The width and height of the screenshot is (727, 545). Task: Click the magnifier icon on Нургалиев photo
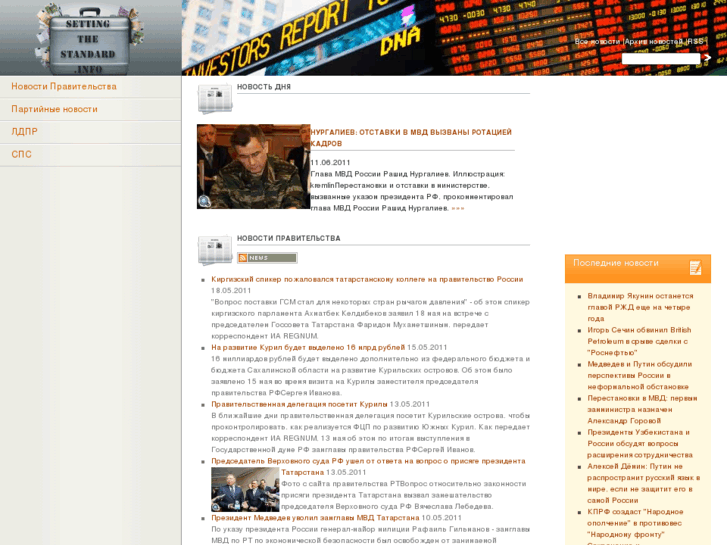(x=204, y=201)
